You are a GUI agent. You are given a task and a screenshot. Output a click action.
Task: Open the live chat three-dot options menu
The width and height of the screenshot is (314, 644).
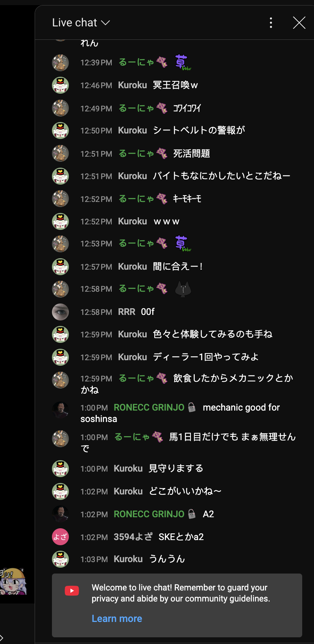[271, 23]
